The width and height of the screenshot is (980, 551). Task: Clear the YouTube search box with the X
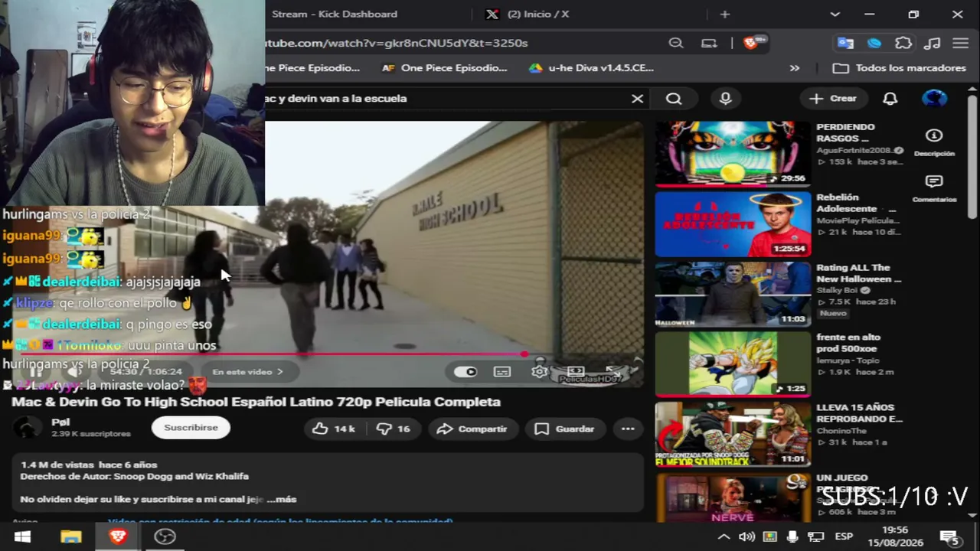click(x=637, y=98)
